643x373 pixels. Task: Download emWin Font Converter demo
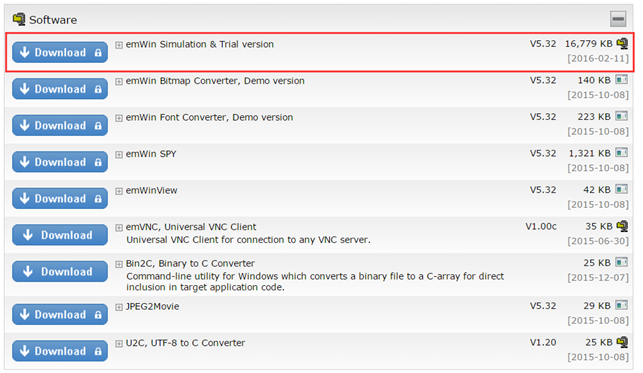pos(60,125)
